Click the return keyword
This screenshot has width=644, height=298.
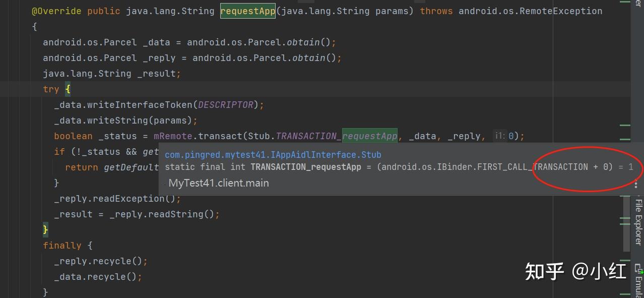pos(82,167)
